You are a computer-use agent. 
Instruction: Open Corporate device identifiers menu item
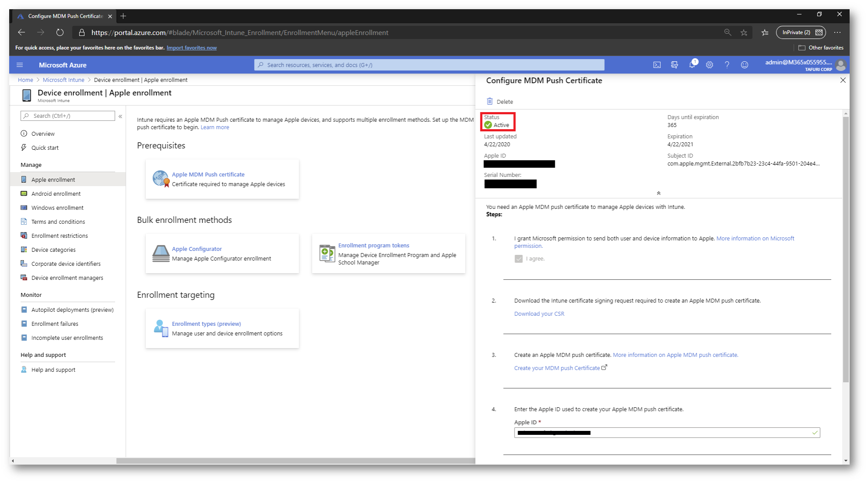click(x=68, y=264)
